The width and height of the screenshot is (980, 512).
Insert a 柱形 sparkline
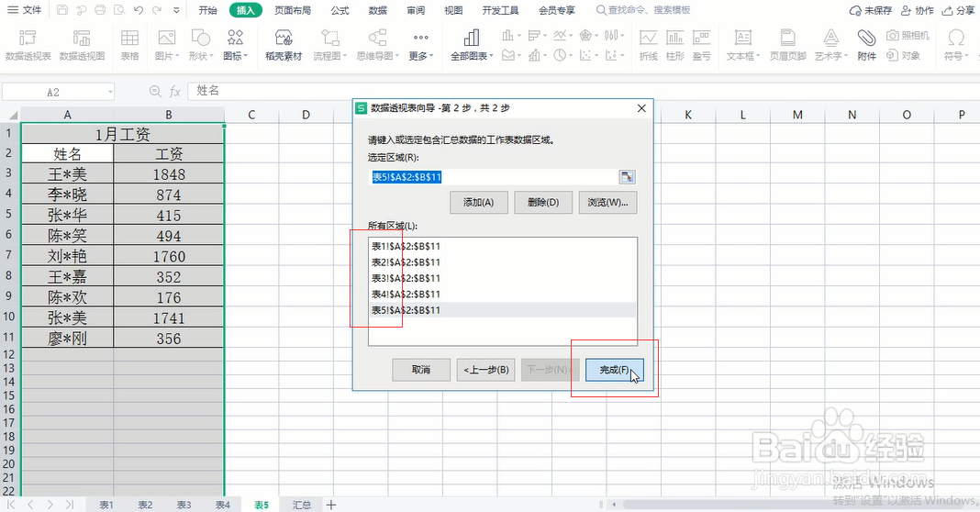tap(675, 44)
